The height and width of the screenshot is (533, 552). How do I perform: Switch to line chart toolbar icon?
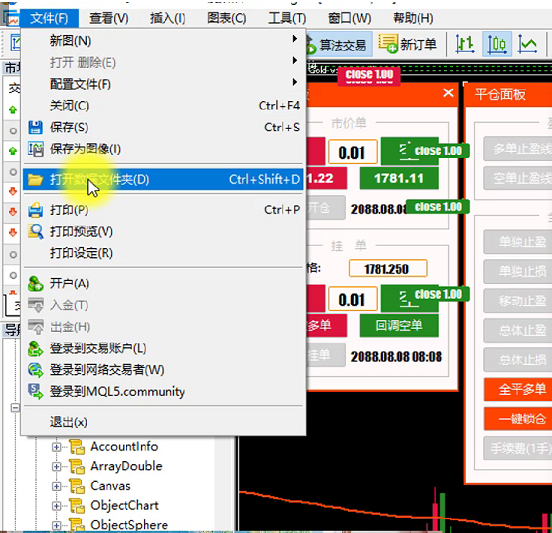pyautogui.click(x=527, y=44)
